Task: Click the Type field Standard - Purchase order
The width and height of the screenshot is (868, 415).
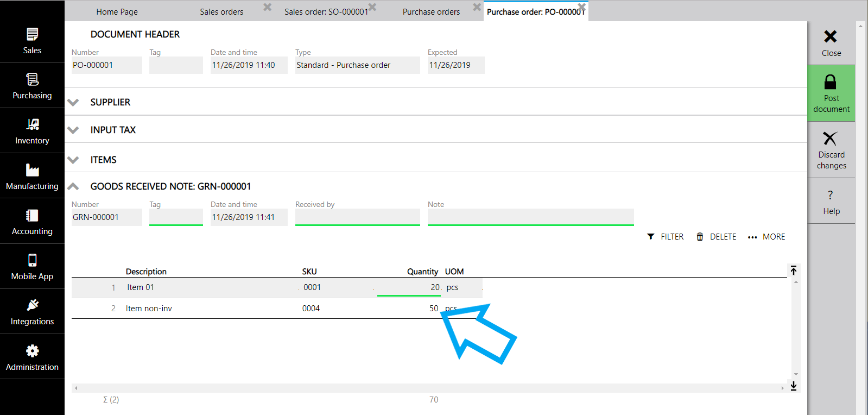Action: point(358,65)
